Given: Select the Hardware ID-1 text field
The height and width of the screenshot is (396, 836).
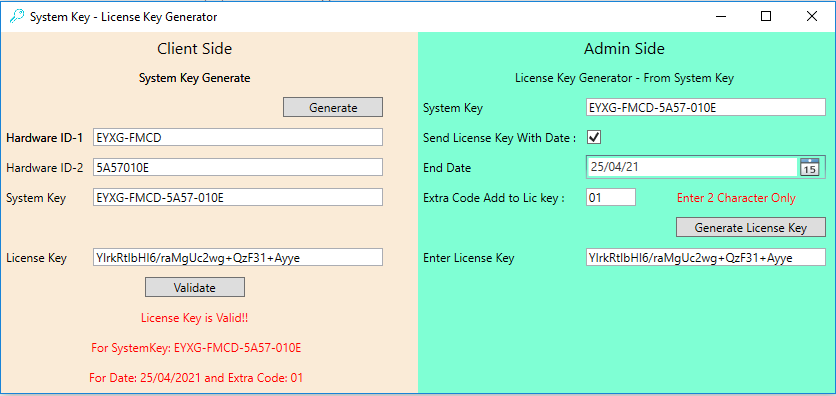Looking at the screenshot, I should 238,137.
